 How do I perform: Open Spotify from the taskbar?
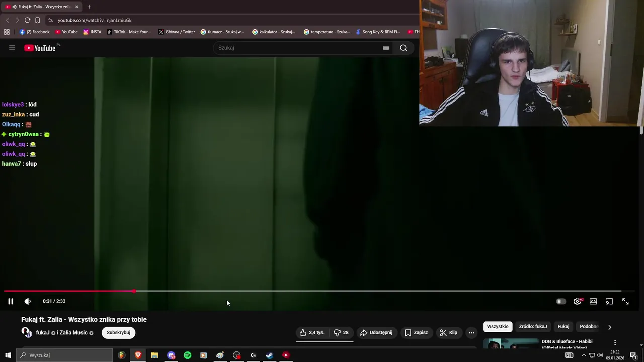click(187, 355)
